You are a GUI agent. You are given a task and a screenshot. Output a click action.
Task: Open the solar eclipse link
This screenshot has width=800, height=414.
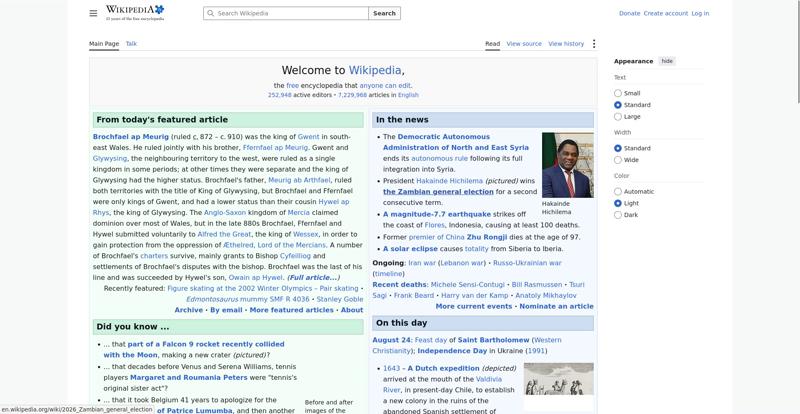(410, 249)
